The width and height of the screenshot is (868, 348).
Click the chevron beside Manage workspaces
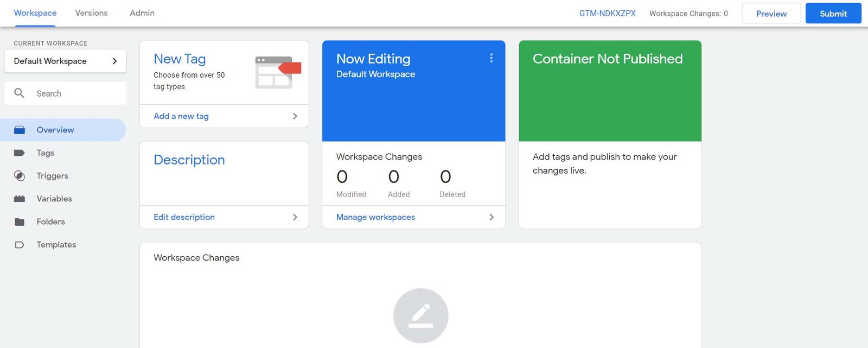[492, 217]
